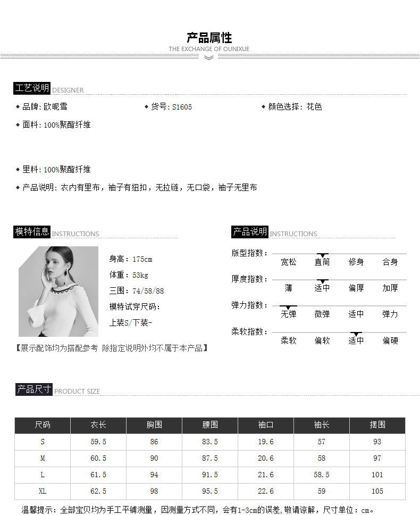
Task: Click the 身高: 175cm text
Action: tap(131, 259)
